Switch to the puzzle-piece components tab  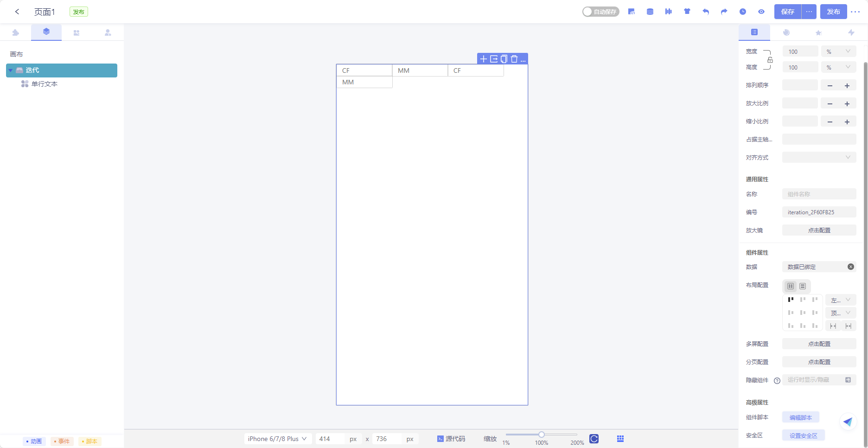pyautogui.click(x=16, y=32)
